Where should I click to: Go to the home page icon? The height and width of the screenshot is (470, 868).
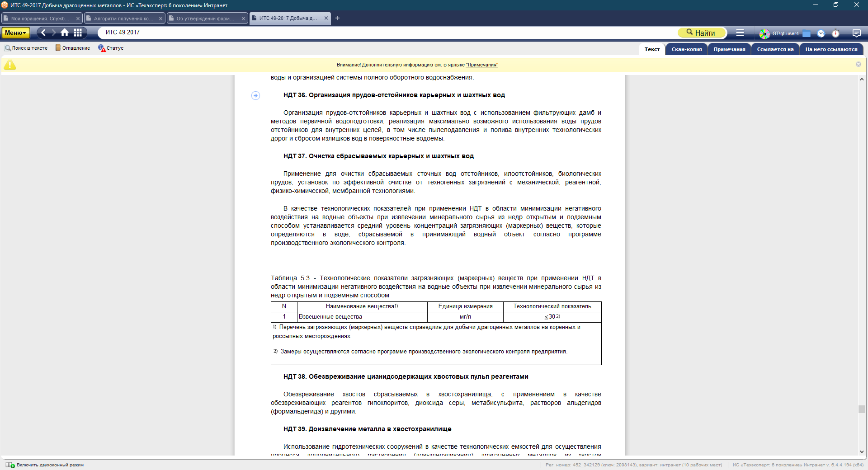65,33
